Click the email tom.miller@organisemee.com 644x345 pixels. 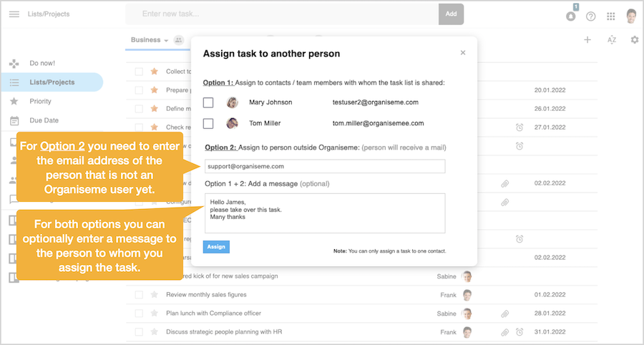[379, 123]
